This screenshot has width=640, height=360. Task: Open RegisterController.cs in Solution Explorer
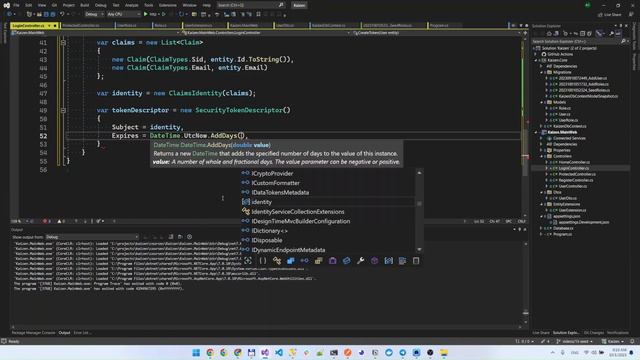click(576, 180)
